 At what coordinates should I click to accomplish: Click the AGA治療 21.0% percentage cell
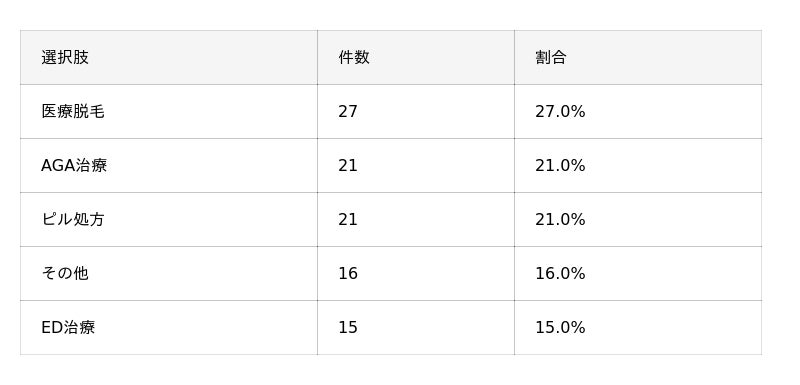tap(638, 165)
